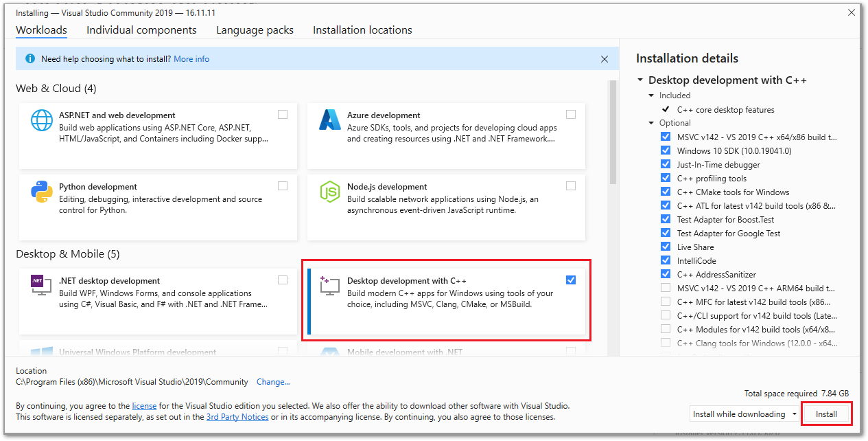Click the Azure development logo icon

pyautogui.click(x=330, y=120)
